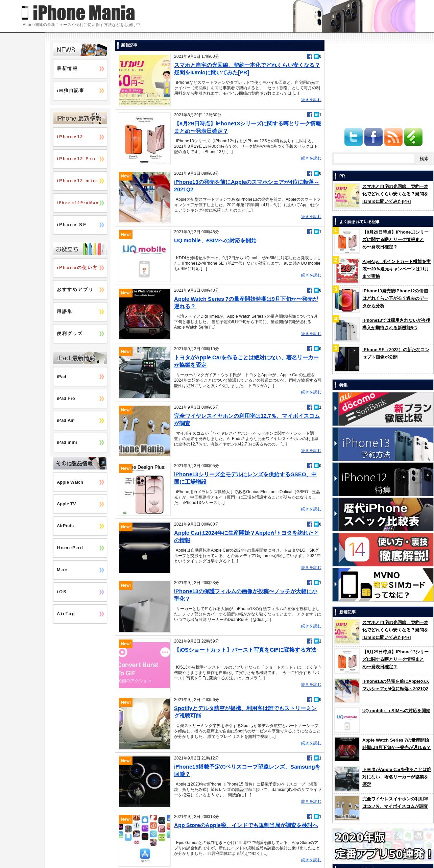Screen dimensions: 434x868
Task: Open 便利グッズ in the sidebar
Action: point(80,334)
